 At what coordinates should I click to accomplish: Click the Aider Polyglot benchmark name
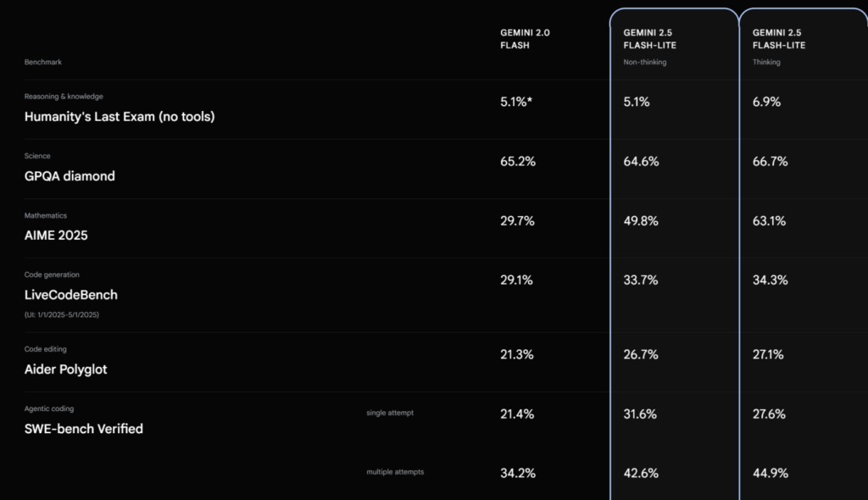pos(65,369)
